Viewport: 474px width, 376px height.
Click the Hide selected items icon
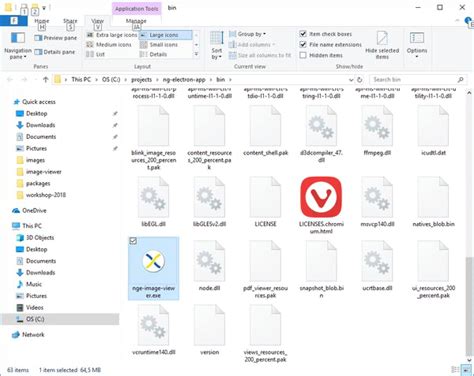382,38
